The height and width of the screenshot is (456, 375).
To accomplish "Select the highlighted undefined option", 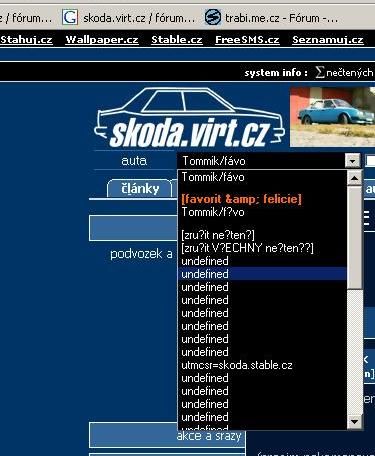I will tap(262, 274).
